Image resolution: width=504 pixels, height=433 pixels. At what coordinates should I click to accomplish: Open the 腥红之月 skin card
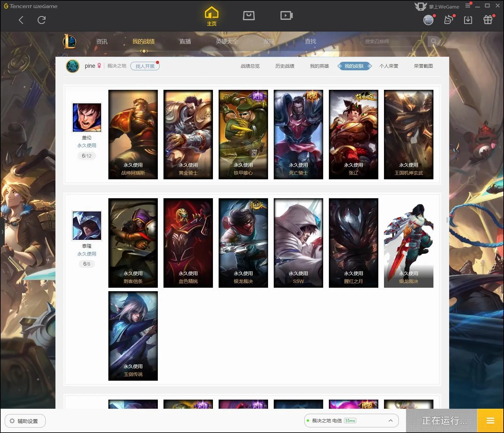click(353, 243)
